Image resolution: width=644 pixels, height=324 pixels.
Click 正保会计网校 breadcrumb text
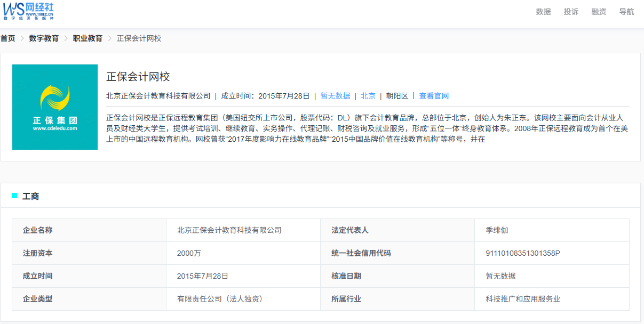pyautogui.click(x=139, y=38)
